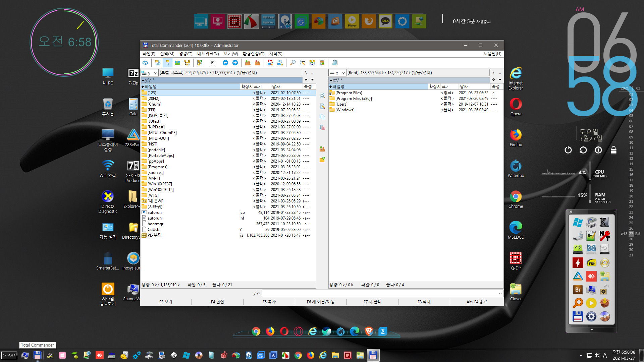644x362 pixels.
Task: Go back with blue left arrow
Action: pos(225,63)
